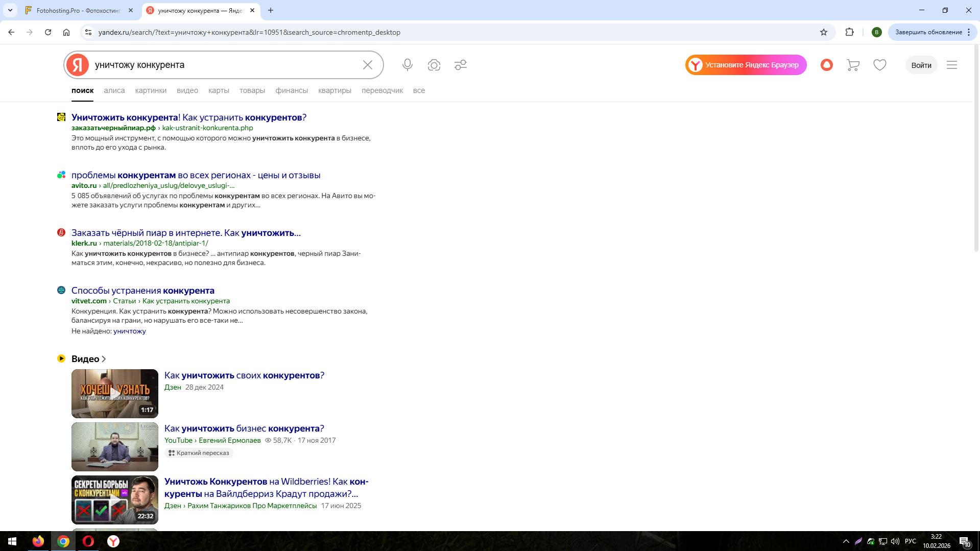This screenshot has height=551, width=980.
Task: Click заказатьчерныйпиар.рф domain link
Action: pos(113,128)
